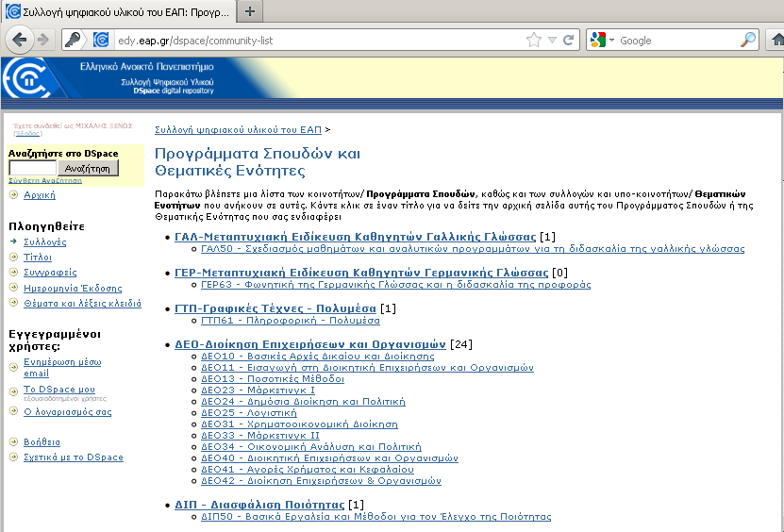Image resolution: width=784 pixels, height=532 pixels.
Task: Open ΓΑΛ-Μεταπτυχιακή Ειδίκευση Καθηγητών Γαλλικής Γλώσσας community
Action: pyautogui.click(x=355, y=237)
